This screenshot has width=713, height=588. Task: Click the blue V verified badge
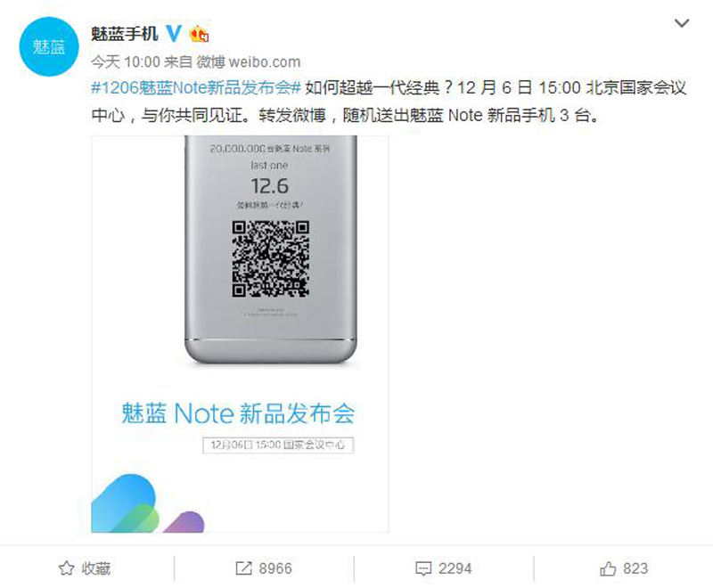pos(174,33)
